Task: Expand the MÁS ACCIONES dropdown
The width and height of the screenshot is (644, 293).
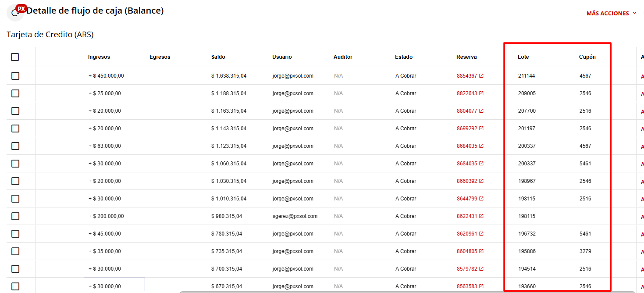Action: pos(611,14)
